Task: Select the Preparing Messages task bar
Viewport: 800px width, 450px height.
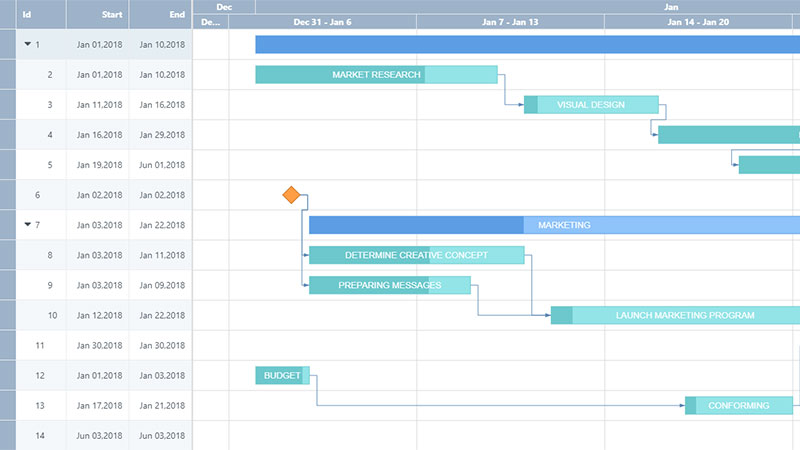Action: click(x=390, y=285)
